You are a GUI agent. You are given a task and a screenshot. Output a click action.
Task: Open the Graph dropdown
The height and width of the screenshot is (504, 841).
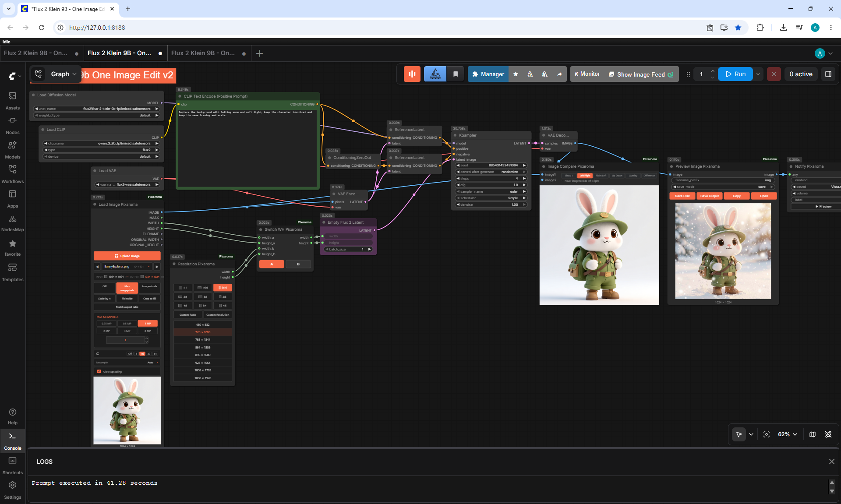[x=64, y=74]
